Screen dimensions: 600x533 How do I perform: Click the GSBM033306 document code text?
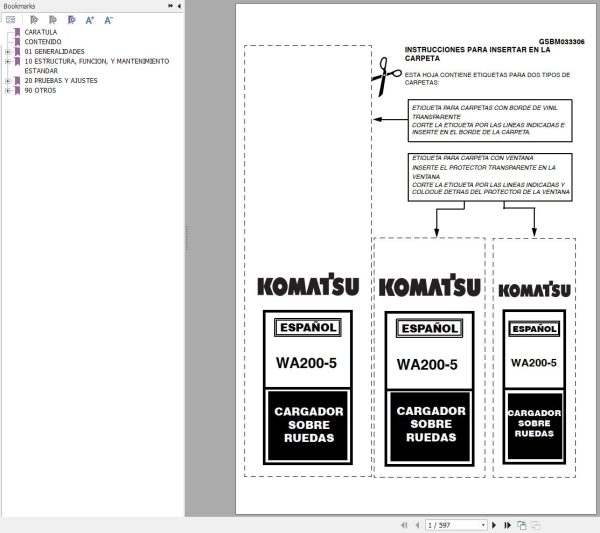click(561, 42)
